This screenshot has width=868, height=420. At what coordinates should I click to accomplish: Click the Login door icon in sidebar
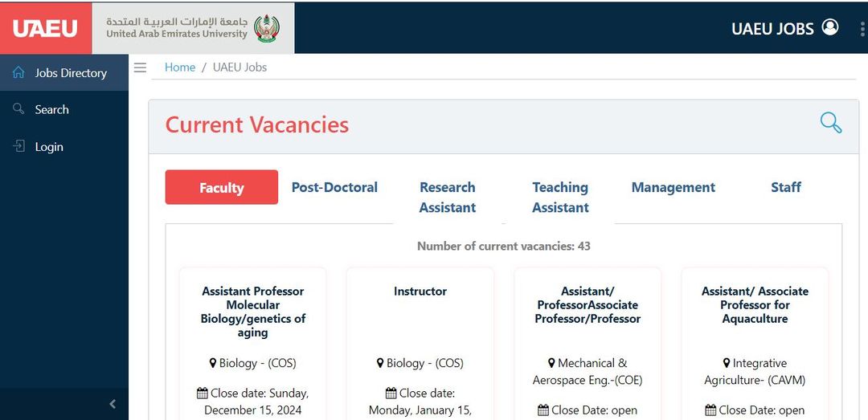[18, 146]
